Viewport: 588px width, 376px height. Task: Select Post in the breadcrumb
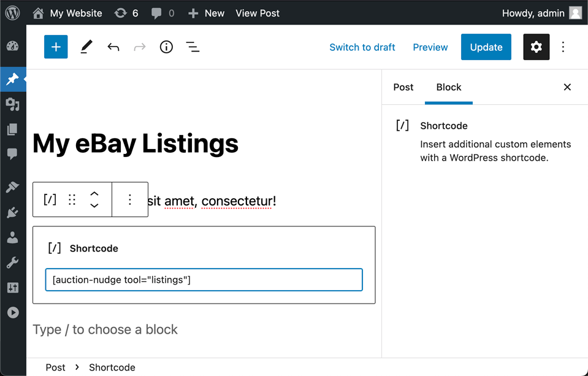[56, 367]
